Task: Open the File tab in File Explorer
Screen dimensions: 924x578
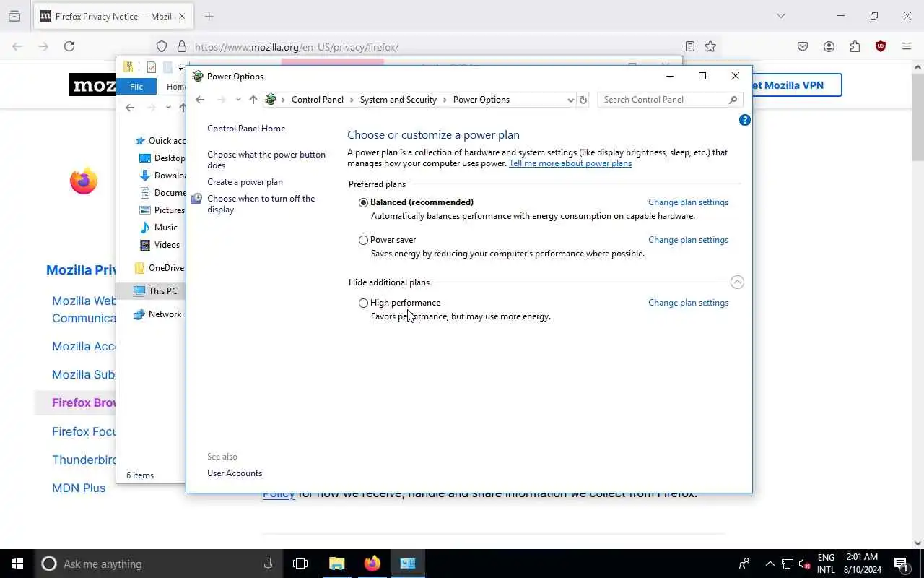Action: [136, 87]
